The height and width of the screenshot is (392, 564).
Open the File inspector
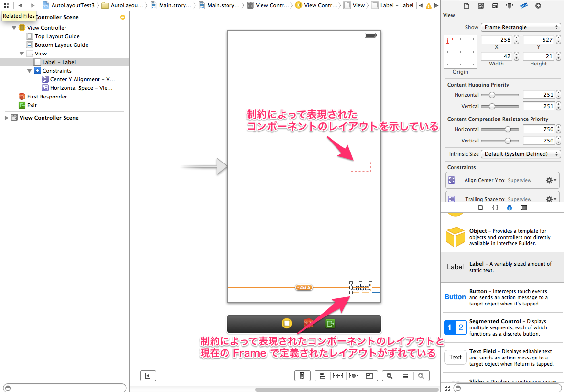point(466,5)
